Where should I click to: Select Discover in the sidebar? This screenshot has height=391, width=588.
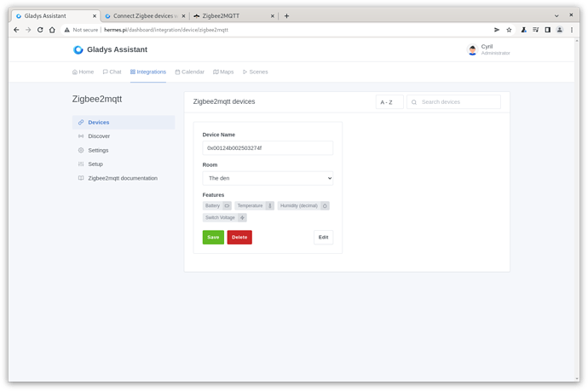[x=124, y=136]
